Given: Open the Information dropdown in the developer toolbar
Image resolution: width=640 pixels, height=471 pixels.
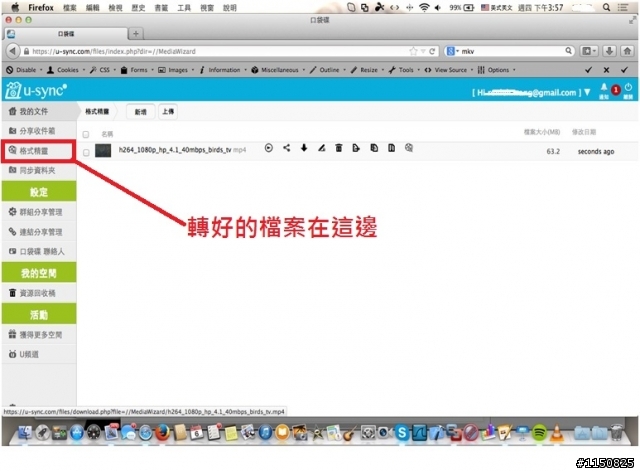Looking at the screenshot, I should [223, 70].
